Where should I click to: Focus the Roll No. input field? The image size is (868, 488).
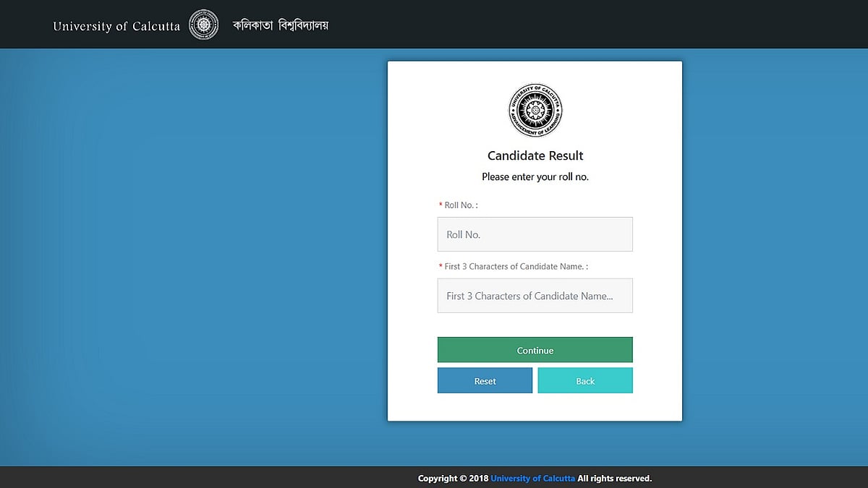pyautogui.click(x=535, y=234)
